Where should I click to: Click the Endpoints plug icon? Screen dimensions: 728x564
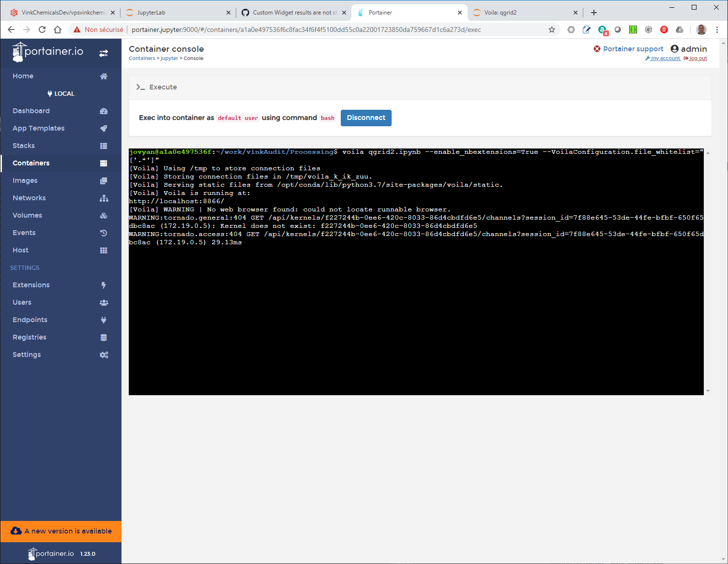[x=104, y=320]
